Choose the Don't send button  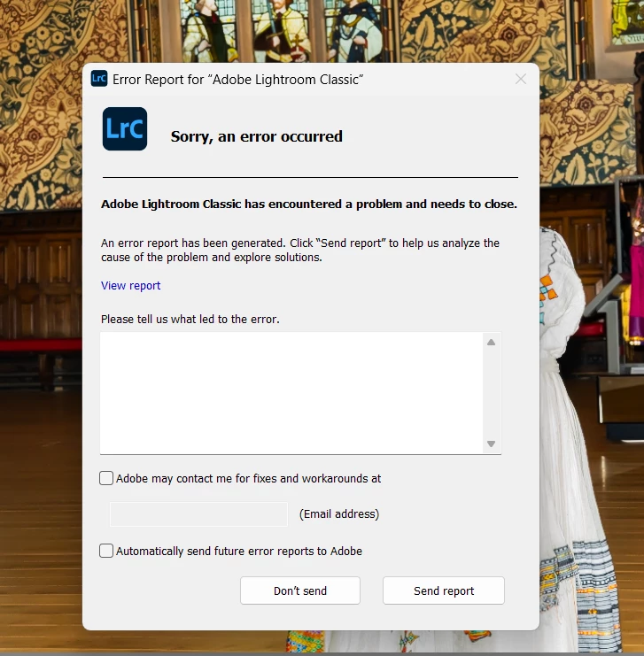[300, 590]
